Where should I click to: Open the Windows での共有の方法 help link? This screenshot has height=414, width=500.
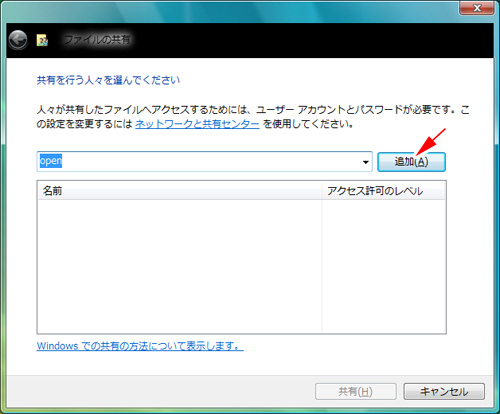pos(140,346)
